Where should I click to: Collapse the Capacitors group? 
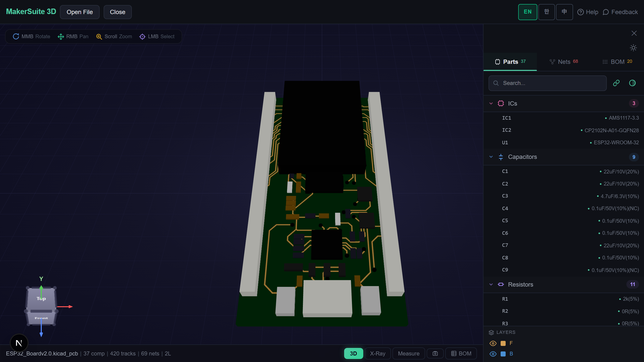click(x=491, y=157)
